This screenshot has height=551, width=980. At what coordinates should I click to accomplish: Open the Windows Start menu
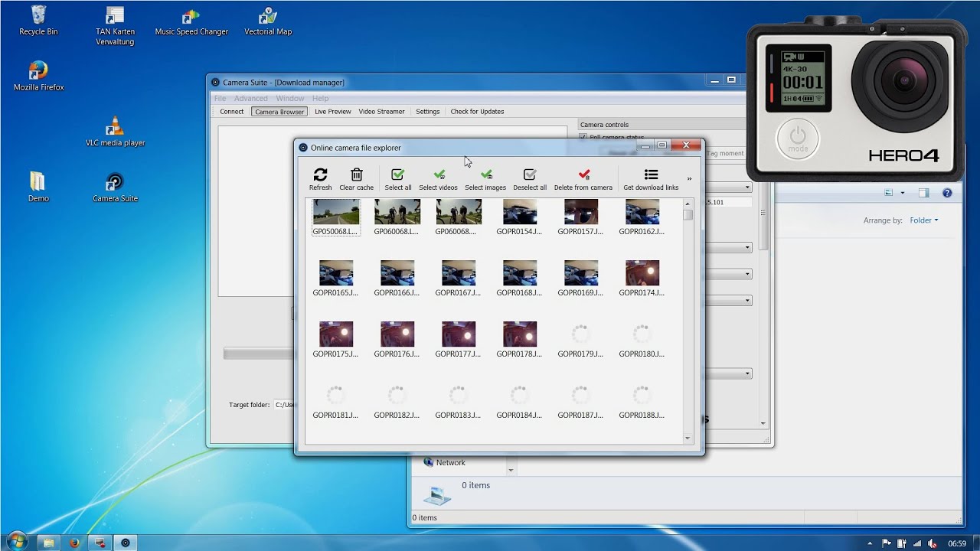[x=16, y=542]
